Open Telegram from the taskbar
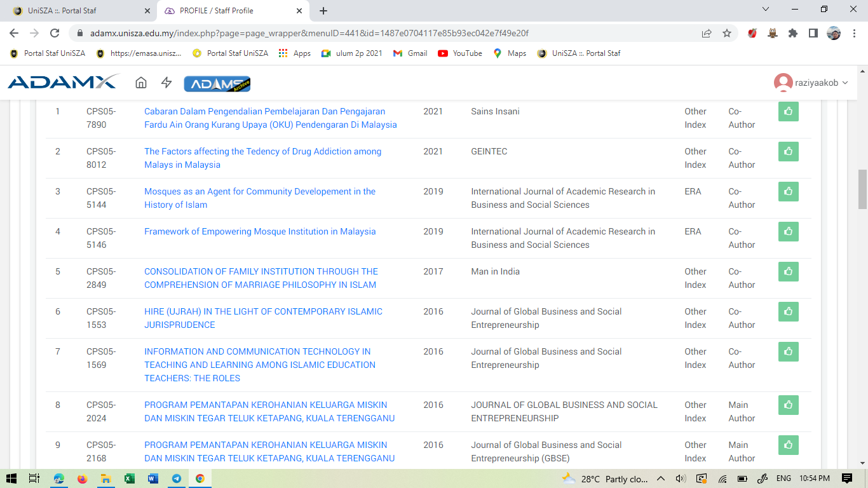 (x=176, y=478)
